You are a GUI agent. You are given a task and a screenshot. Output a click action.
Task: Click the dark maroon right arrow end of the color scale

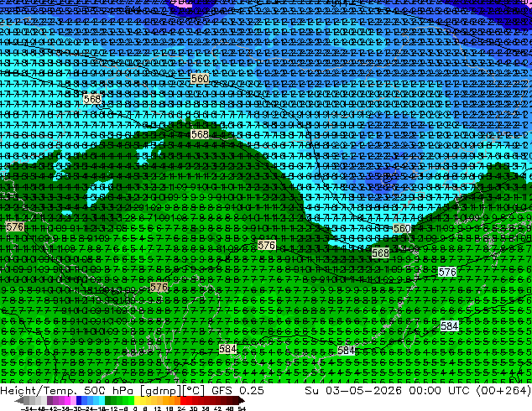242,400
